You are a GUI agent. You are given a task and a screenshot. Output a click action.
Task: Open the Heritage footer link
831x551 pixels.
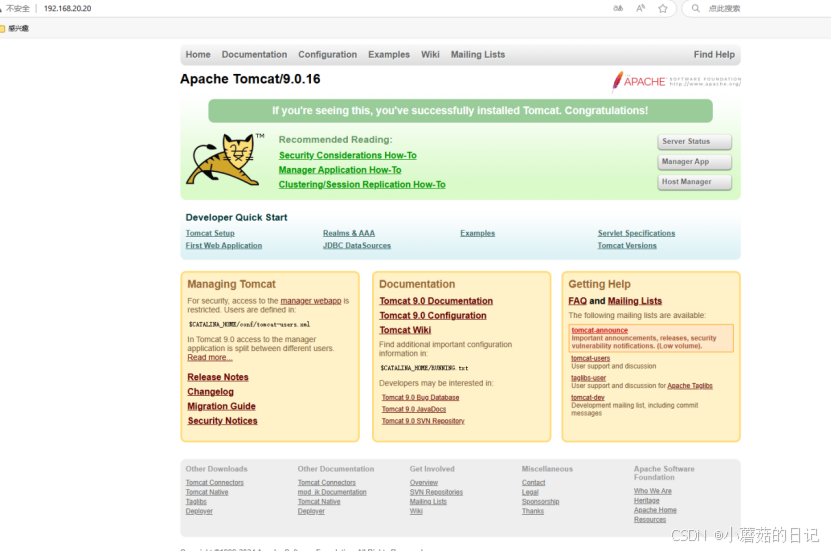(x=647, y=501)
